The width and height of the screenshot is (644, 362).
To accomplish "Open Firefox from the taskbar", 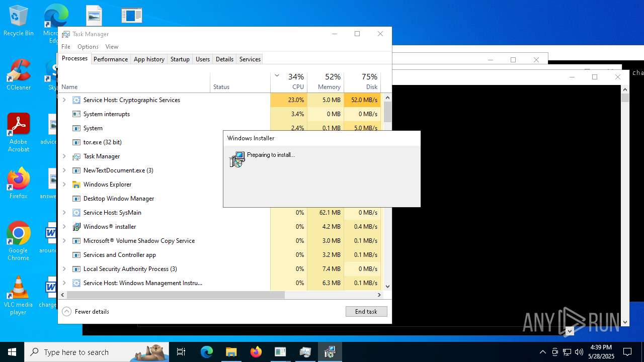I will (x=256, y=352).
